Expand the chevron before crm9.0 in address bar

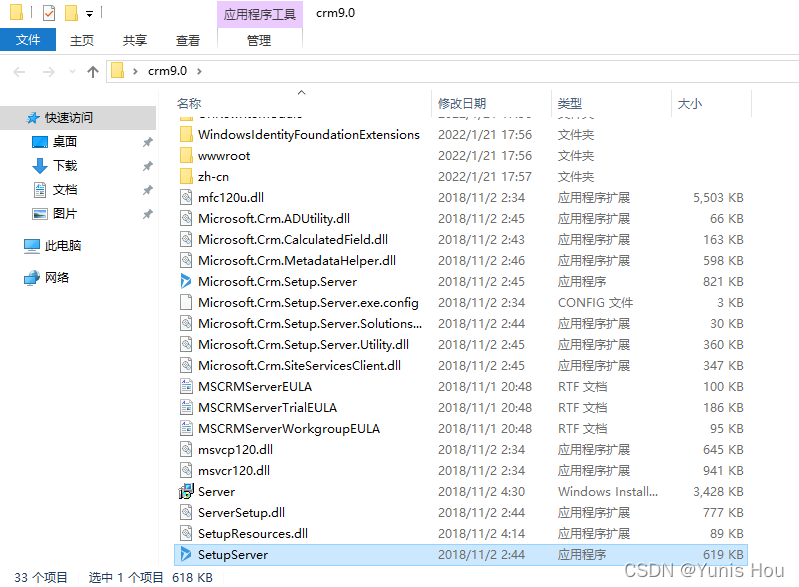coord(135,71)
